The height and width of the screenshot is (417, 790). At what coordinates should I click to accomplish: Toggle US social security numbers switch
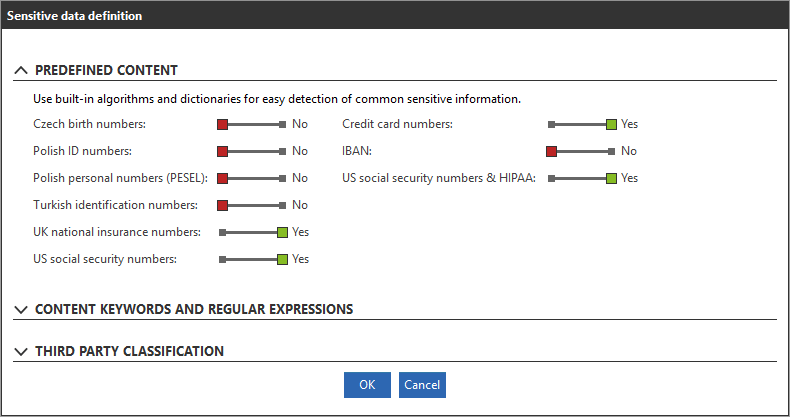(253, 259)
